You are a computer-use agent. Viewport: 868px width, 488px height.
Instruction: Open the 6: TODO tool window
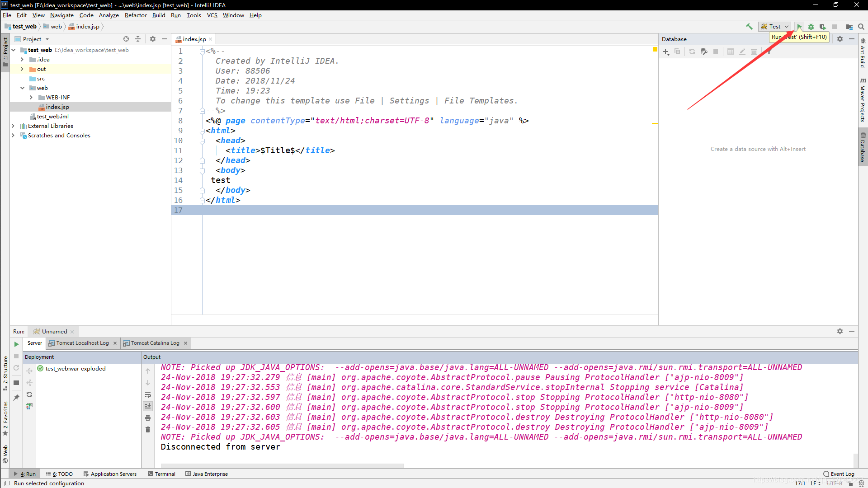click(59, 474)
